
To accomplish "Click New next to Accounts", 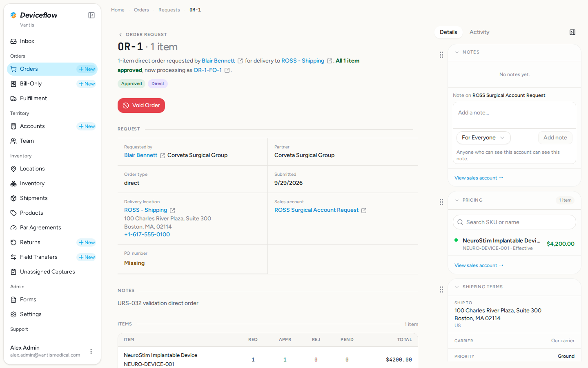I will pos(87,126).
